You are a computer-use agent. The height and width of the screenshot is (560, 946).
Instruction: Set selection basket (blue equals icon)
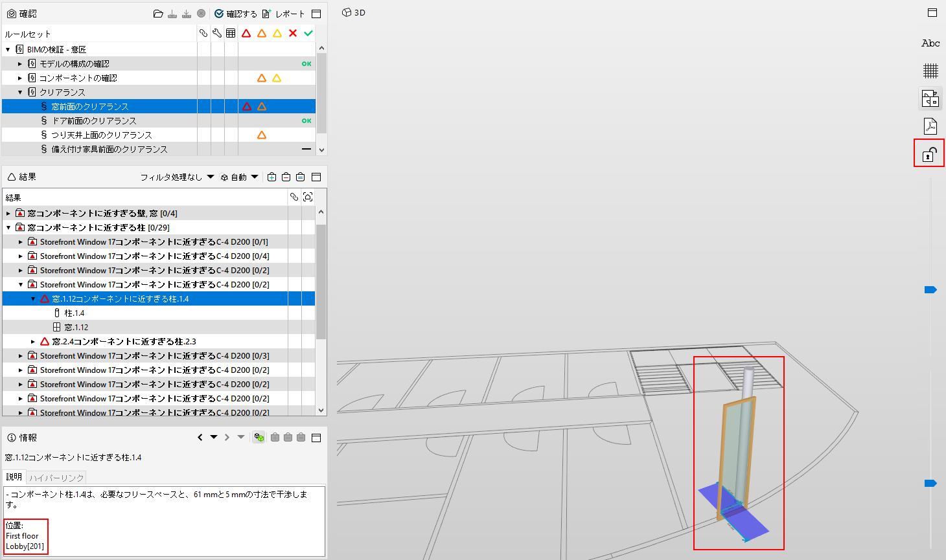[300, 177]
